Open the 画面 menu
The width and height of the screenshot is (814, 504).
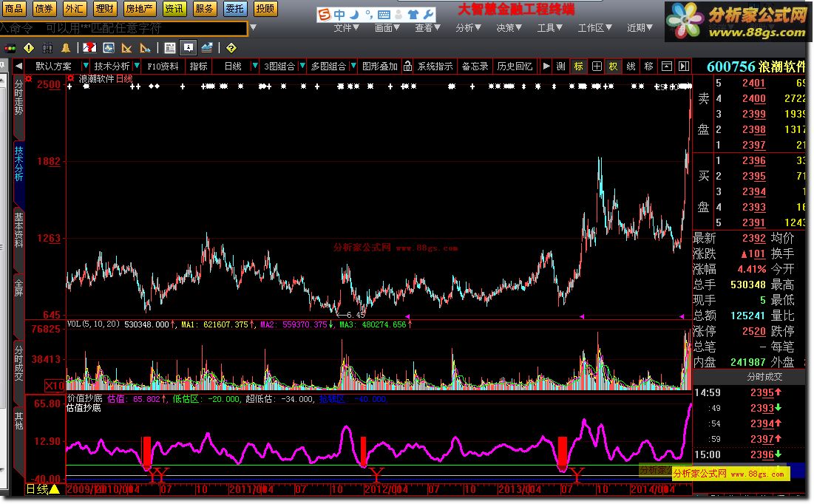tap(387, 27)
